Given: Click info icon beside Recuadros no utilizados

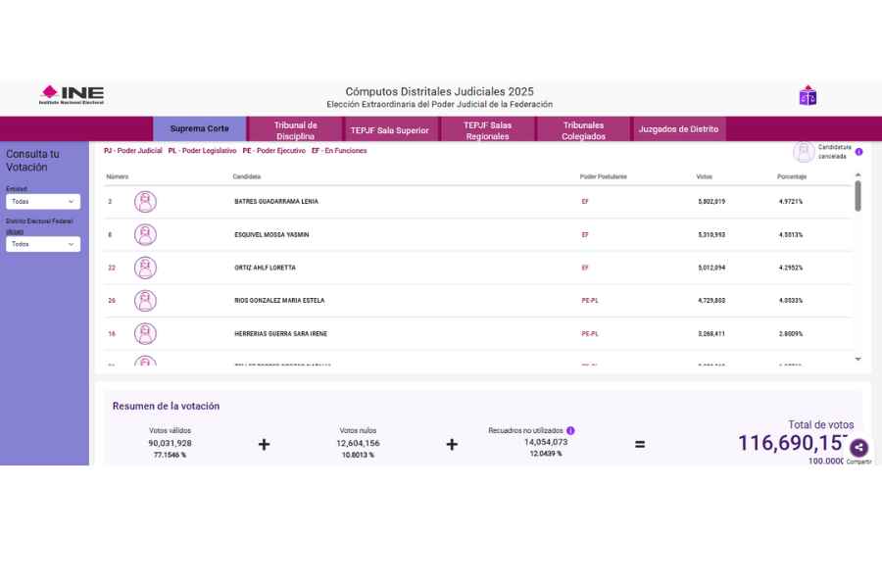Looking at the screenshot, I should coord(570,430).
